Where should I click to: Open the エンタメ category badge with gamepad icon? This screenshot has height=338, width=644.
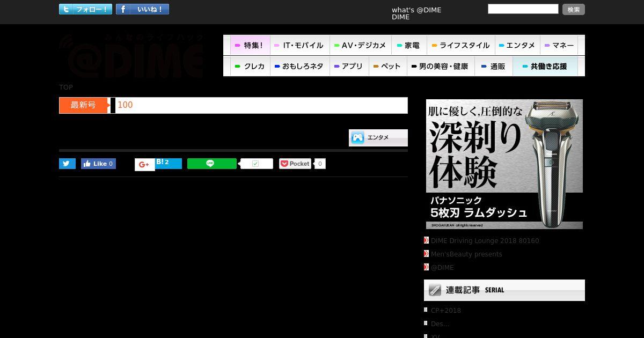pyautogui.click(x=378, y=138)
